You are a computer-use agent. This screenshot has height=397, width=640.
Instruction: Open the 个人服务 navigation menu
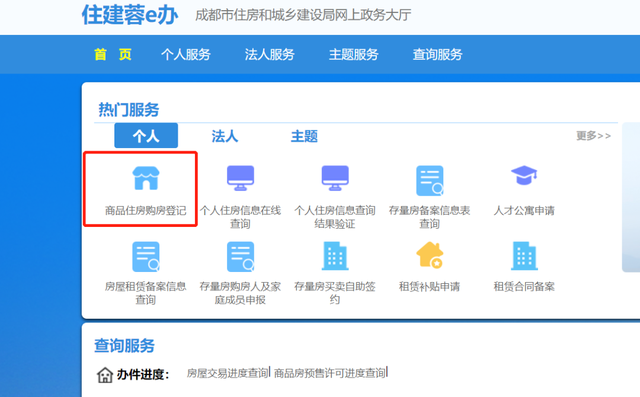coord(186,54)
